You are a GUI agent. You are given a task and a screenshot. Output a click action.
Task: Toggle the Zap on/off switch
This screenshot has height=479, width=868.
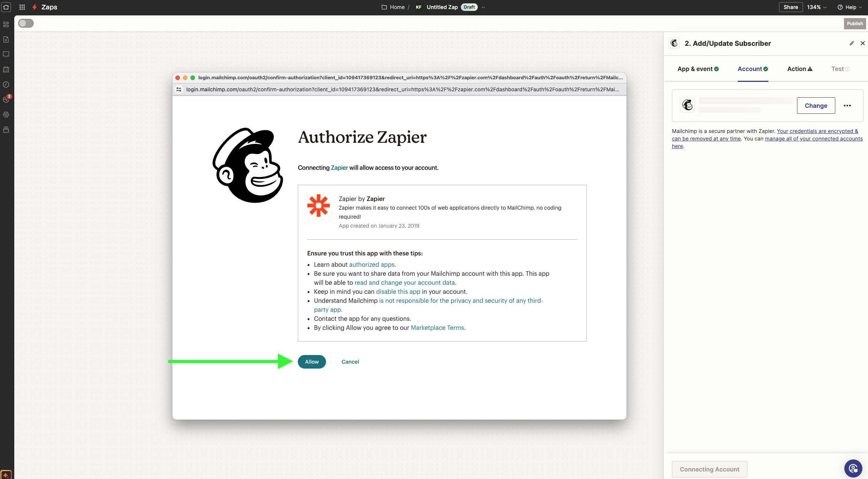pos(26,23)
